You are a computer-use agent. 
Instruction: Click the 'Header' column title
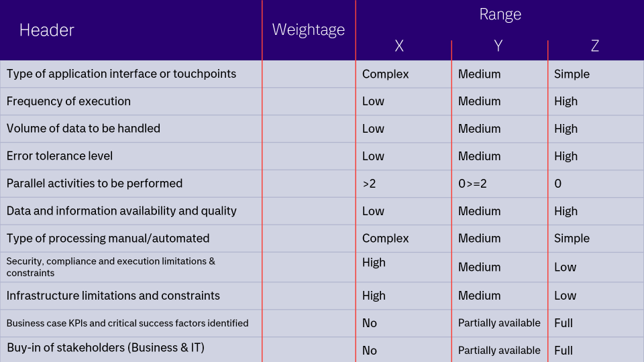(x=47, y=30)
